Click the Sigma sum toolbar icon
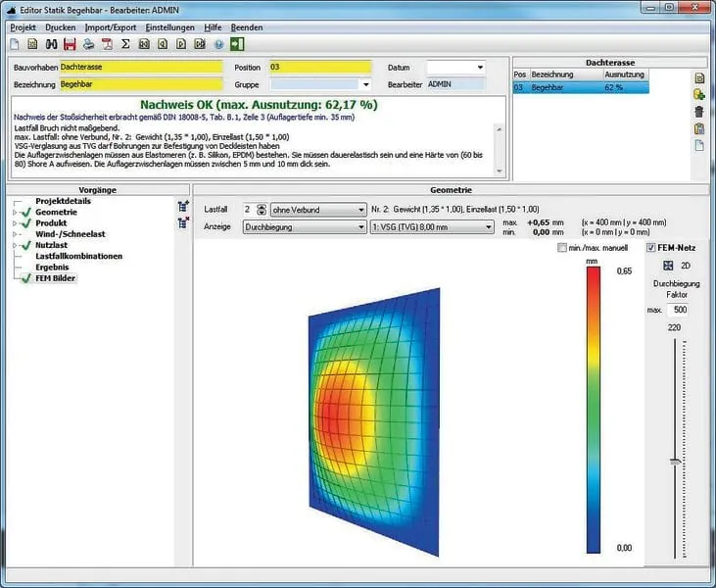The height and width of the screenshot is (588, 716). (x=125, y=44)
